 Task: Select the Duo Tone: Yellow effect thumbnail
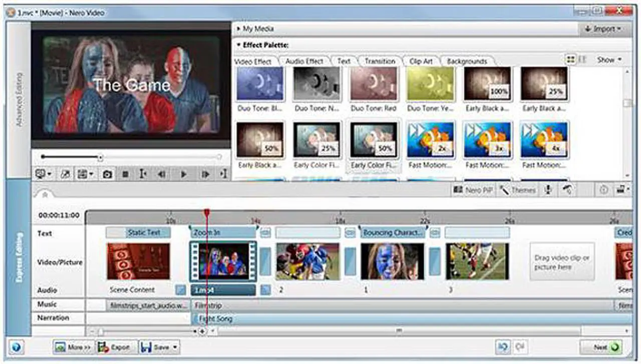(x=430, y=85)
